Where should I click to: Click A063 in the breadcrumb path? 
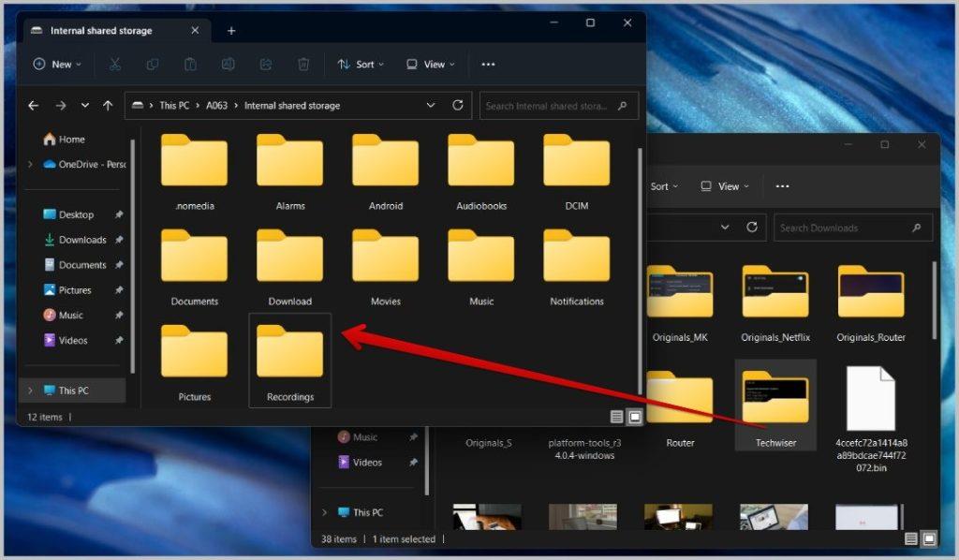[216, 105]
